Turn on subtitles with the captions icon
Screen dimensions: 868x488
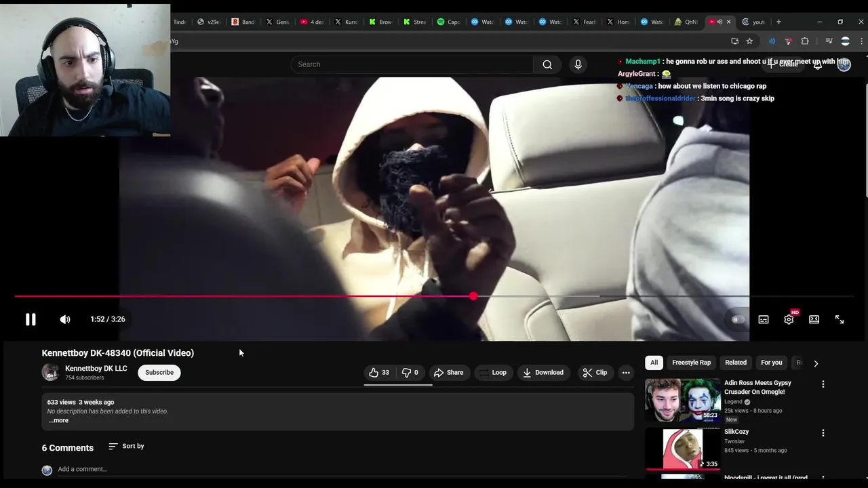coord(764,319)
